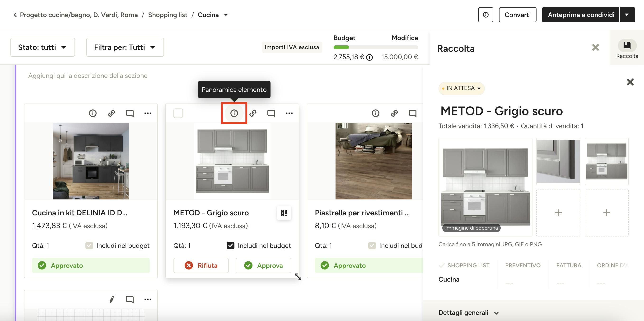Open IN ATTESA status dropdown

tap(462, 88)
